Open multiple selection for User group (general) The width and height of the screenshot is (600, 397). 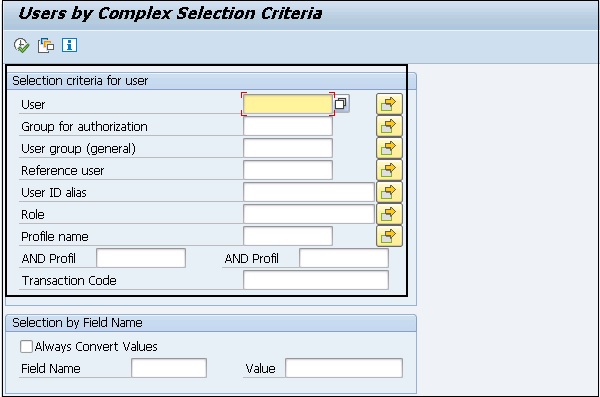(x=389, y=148)
